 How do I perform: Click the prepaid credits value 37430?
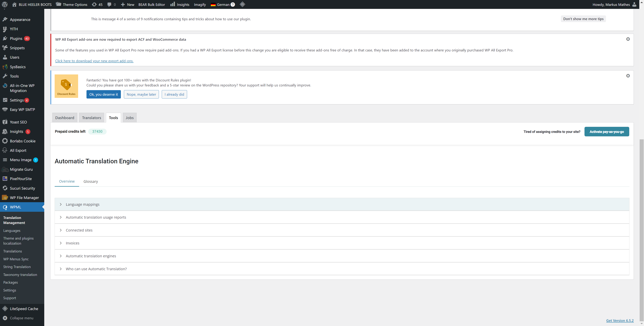[97, 131]
